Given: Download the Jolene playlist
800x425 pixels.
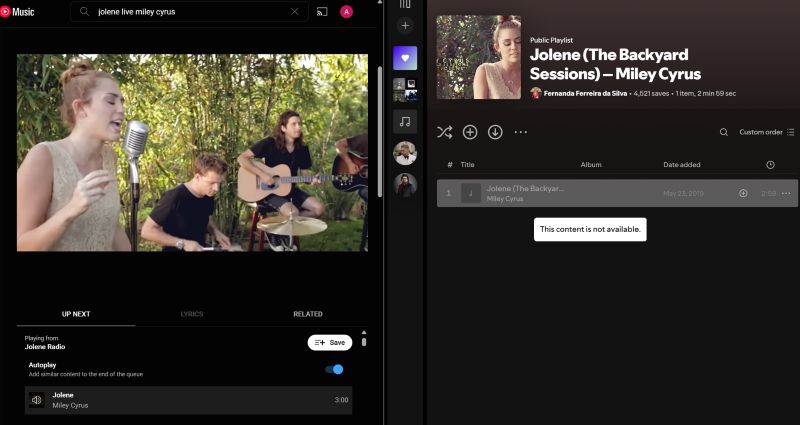Looking at the screenshot, I should coord(495,132).
